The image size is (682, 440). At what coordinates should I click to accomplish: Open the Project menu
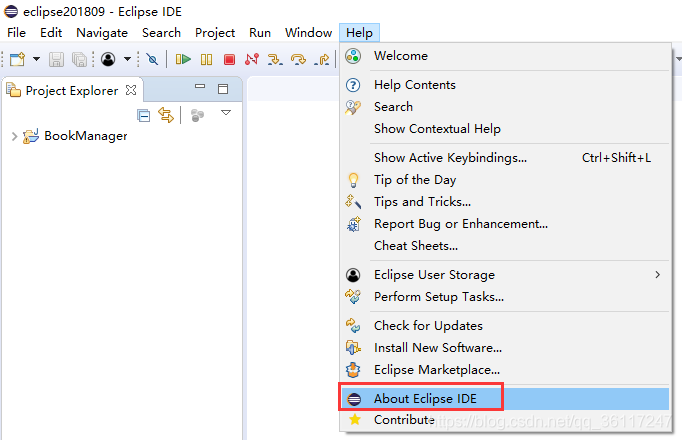pos(215,33)
